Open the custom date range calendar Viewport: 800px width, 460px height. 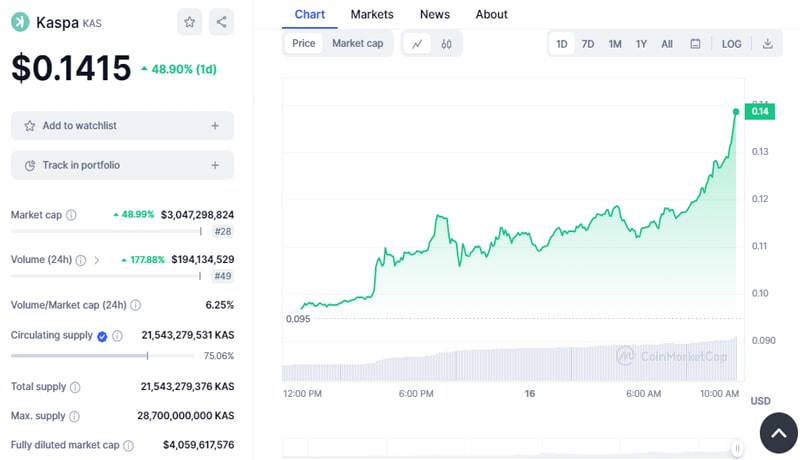(695, 44)
